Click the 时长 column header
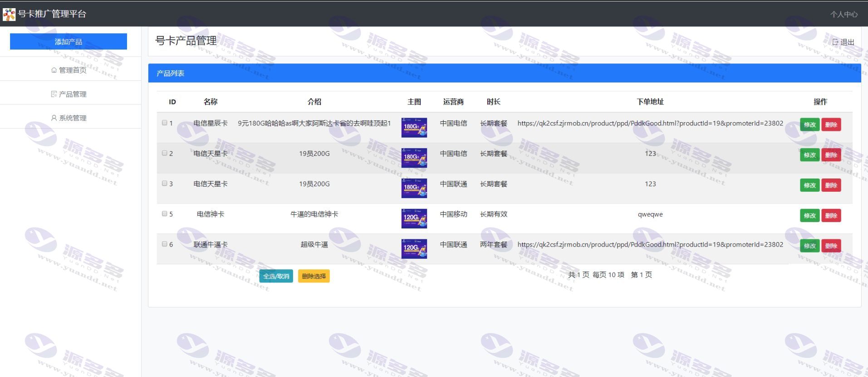 point(494,102)
